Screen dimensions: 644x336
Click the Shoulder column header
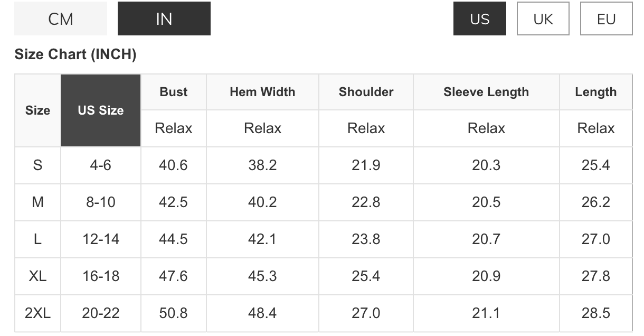[366, 92]
